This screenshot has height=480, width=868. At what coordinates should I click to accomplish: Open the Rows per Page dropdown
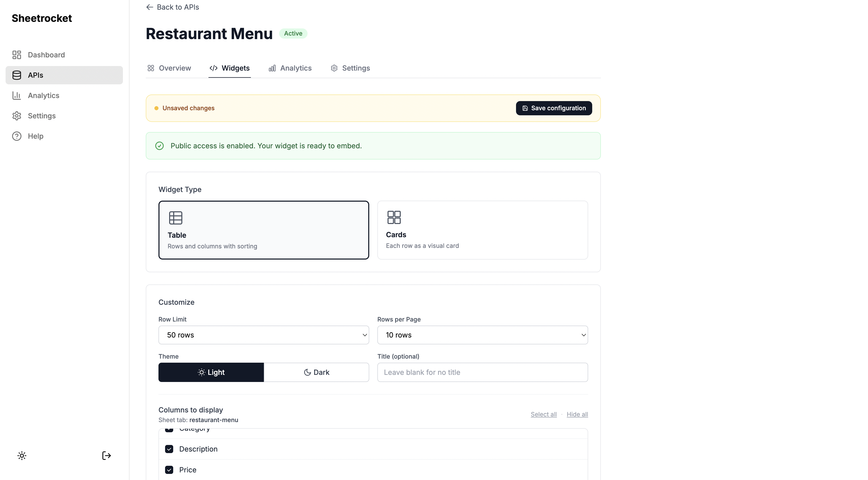(482, 335)
